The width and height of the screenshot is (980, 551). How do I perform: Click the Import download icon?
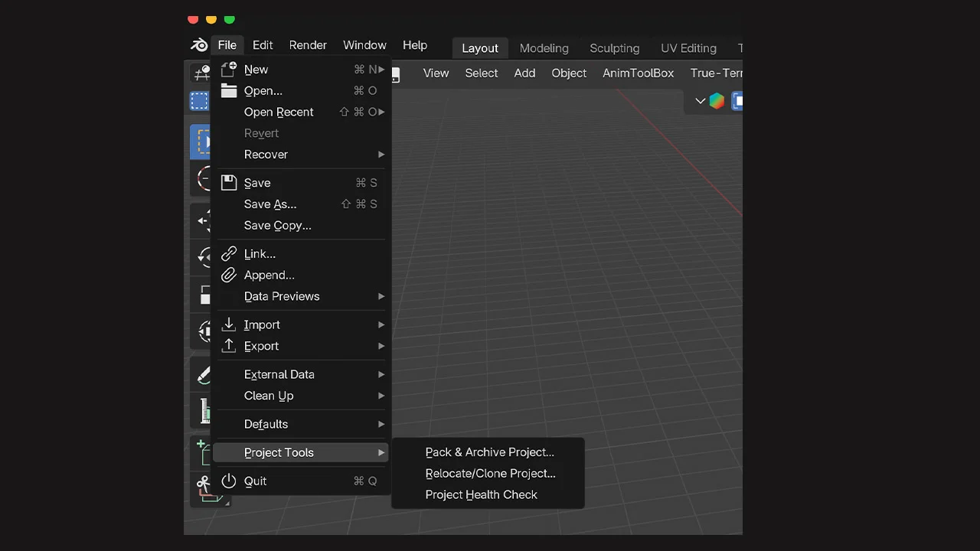(228, 324)
